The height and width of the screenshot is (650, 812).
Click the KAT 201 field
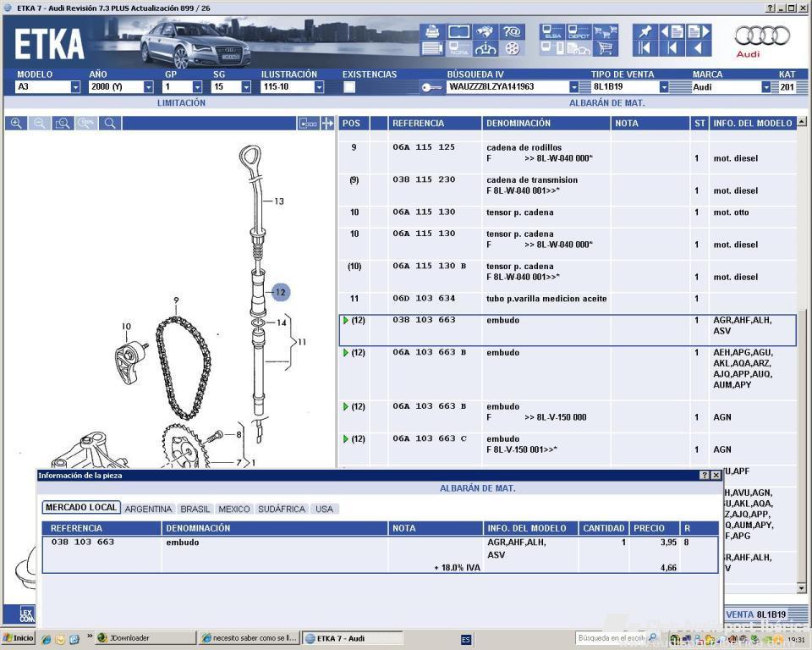(x=787, y=87)
